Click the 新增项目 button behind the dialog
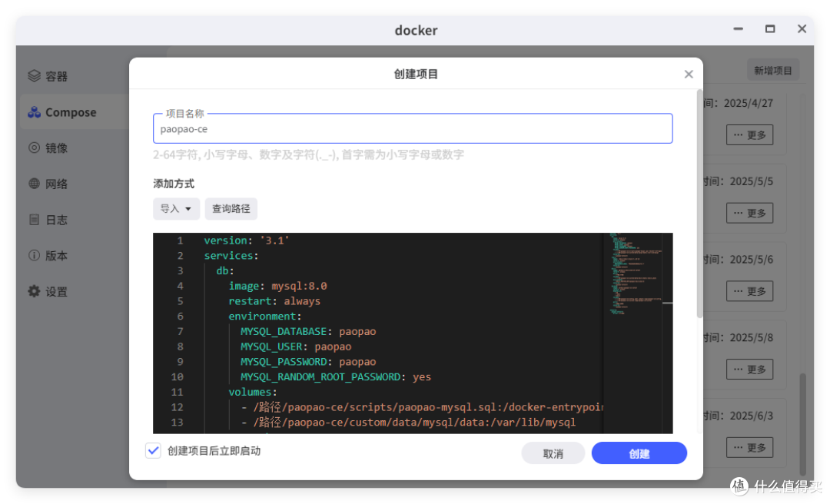Image resolution: width=830 pixels, height=504 pixels. pos(773,71)
